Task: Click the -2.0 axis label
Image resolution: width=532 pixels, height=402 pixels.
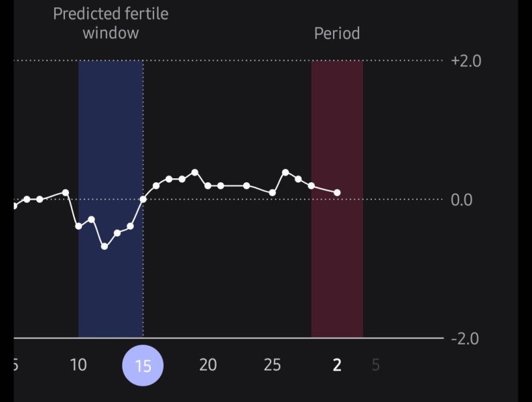Action: click(x=466, y=338)
